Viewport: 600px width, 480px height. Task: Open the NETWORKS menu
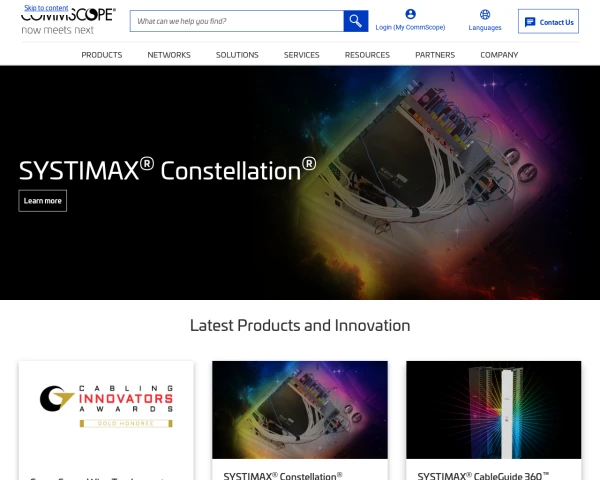[x=169, y=55]
